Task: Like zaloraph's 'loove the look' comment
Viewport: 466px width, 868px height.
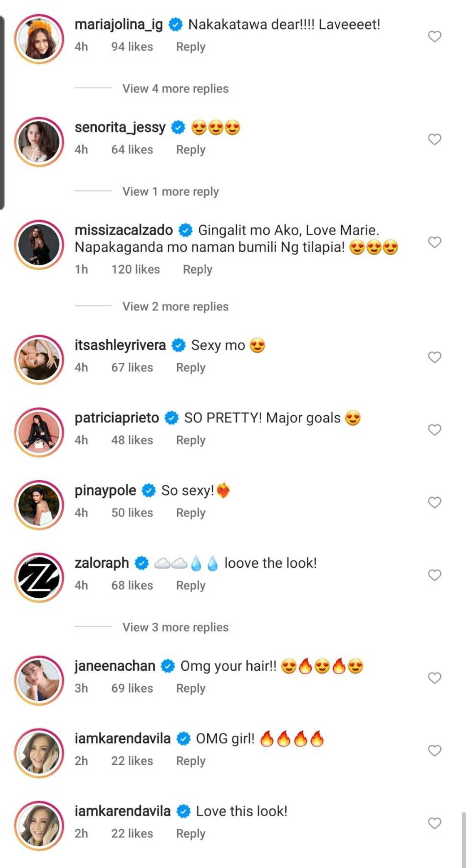Action: tap(434, 575)
